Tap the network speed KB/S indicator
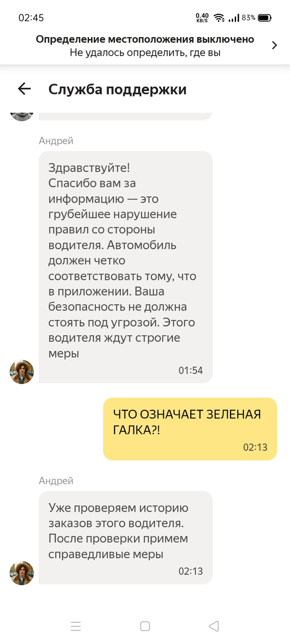 pyautogui.click(x=202, y=18)
